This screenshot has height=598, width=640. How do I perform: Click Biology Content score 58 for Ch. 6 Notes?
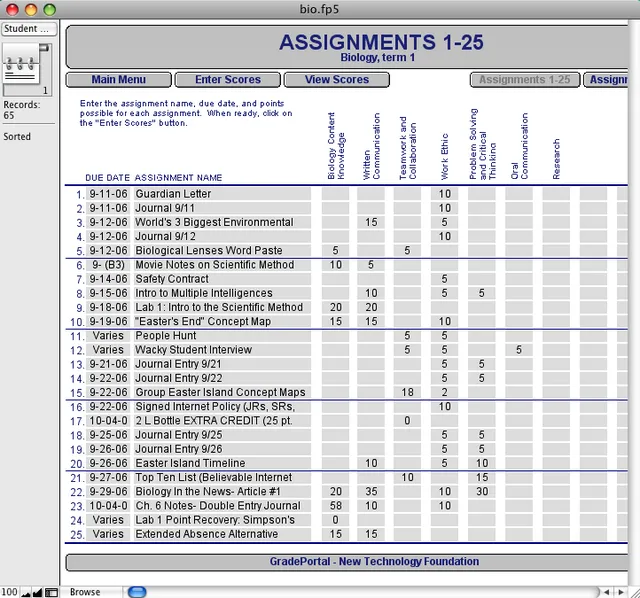[336, 506]
